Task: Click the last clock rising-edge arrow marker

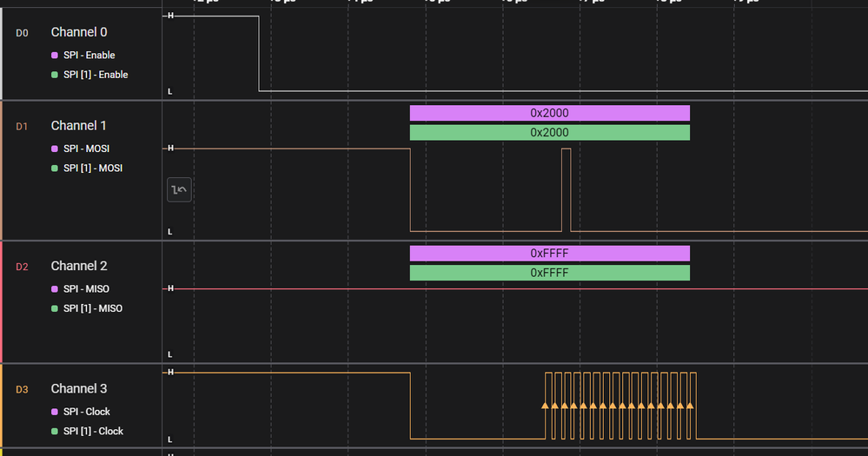Action: coord(690,406)
